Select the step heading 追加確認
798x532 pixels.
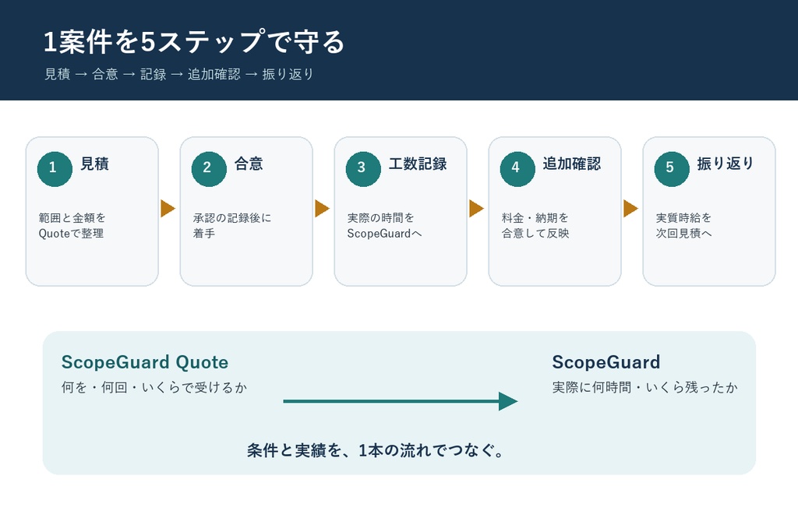coord(571,164)
